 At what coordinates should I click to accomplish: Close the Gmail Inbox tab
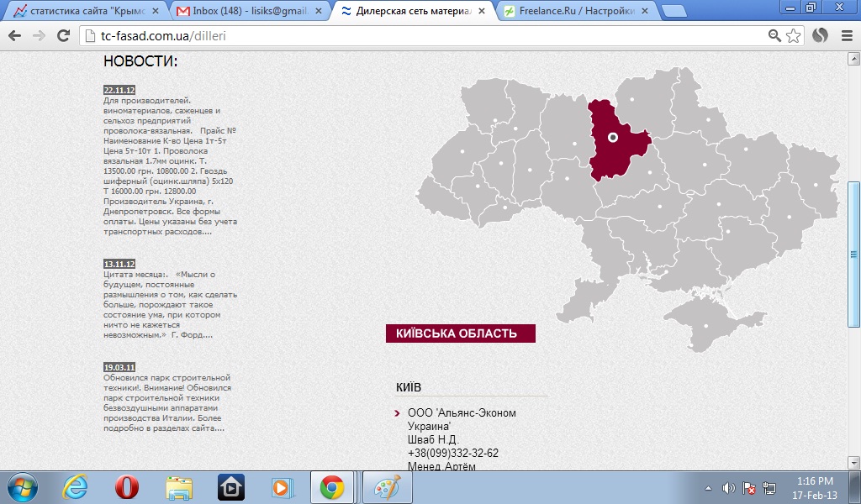pyautogui.click(x=319, y=11)
